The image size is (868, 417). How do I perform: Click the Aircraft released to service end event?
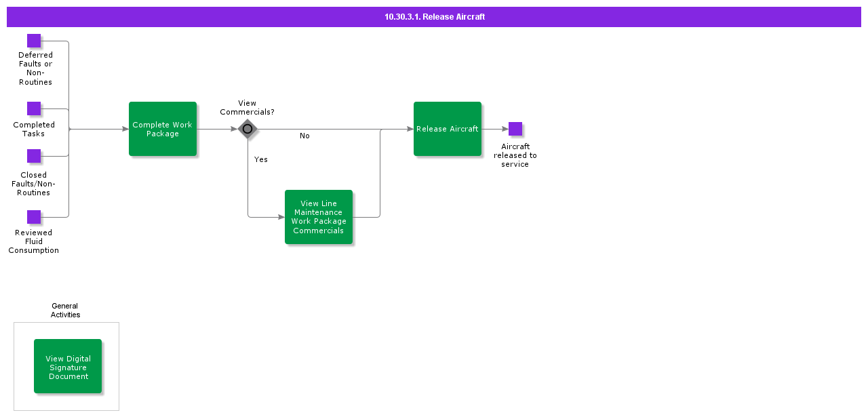click(515, 129)
